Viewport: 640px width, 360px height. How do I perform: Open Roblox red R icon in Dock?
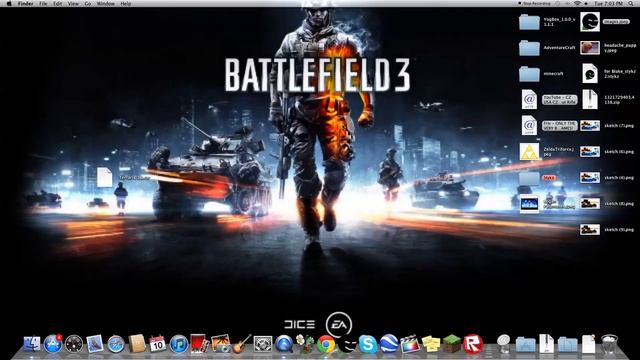473,344
